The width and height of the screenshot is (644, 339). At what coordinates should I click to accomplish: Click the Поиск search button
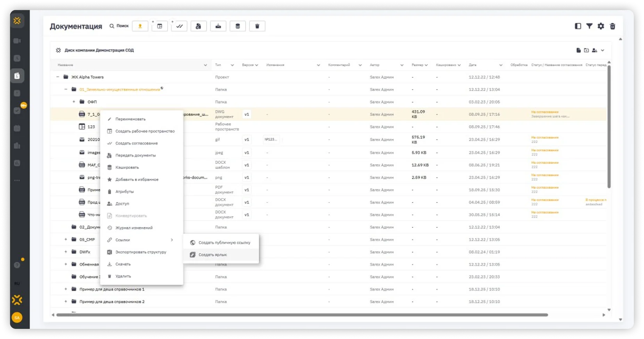tap(119, 26)
